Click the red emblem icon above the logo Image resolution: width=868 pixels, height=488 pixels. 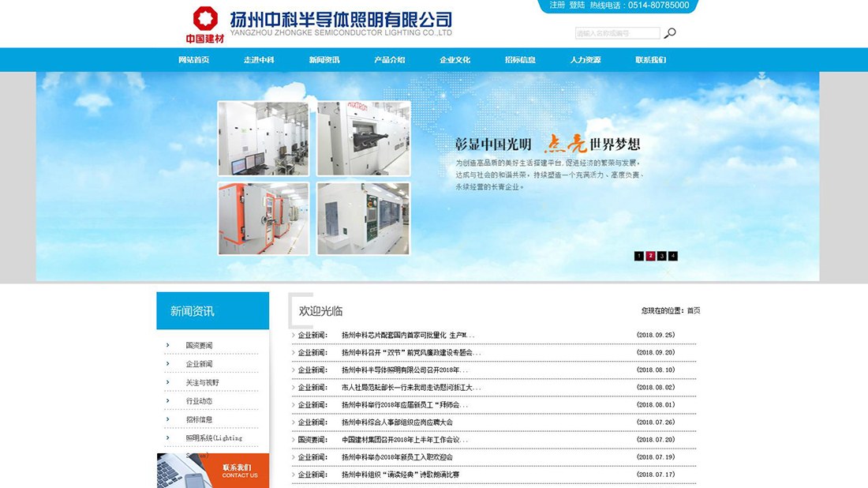point(204,17)
